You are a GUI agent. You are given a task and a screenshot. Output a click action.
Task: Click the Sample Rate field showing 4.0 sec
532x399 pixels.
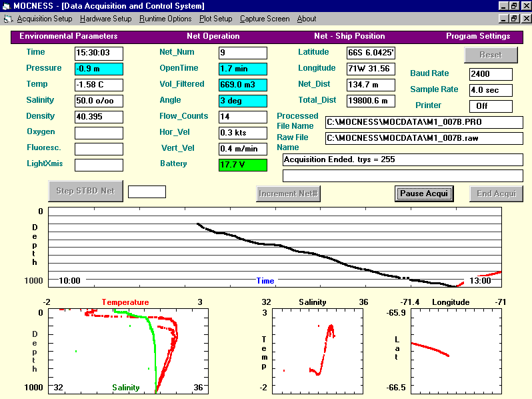pos(491,90)
